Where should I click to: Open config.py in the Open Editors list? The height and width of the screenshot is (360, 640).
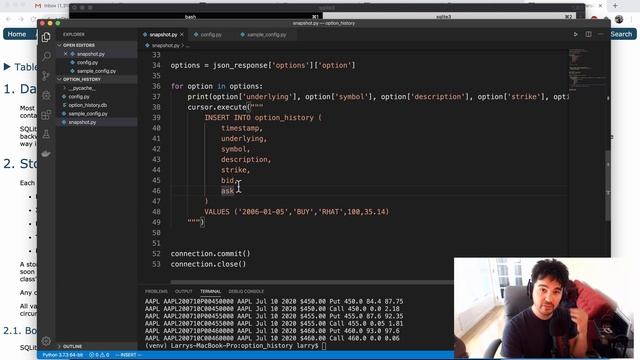coord(87,62)
